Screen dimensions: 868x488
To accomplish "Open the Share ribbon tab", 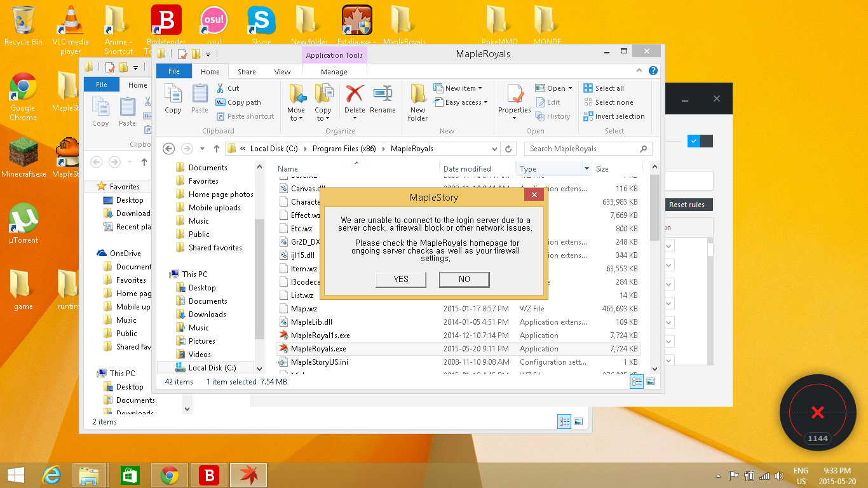I will 247,72.
